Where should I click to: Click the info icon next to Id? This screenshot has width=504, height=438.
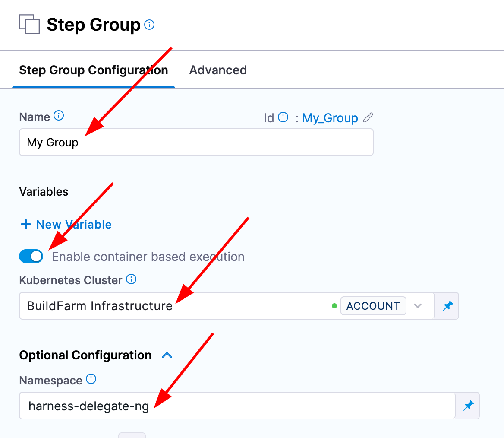pyautogui.click(x=283, y=117)
